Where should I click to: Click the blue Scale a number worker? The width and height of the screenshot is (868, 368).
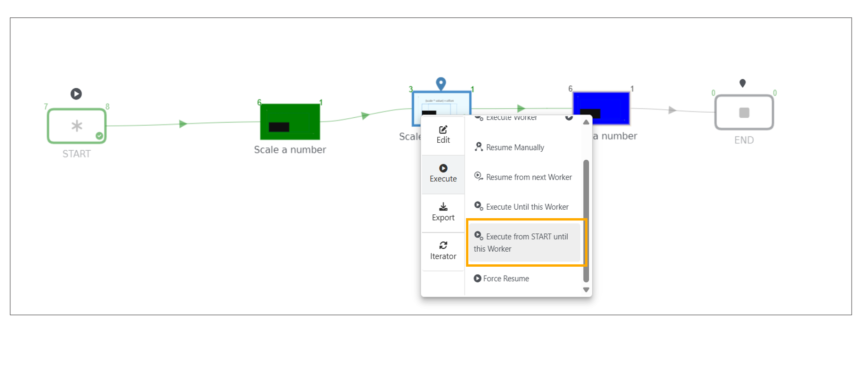point(601,107)
